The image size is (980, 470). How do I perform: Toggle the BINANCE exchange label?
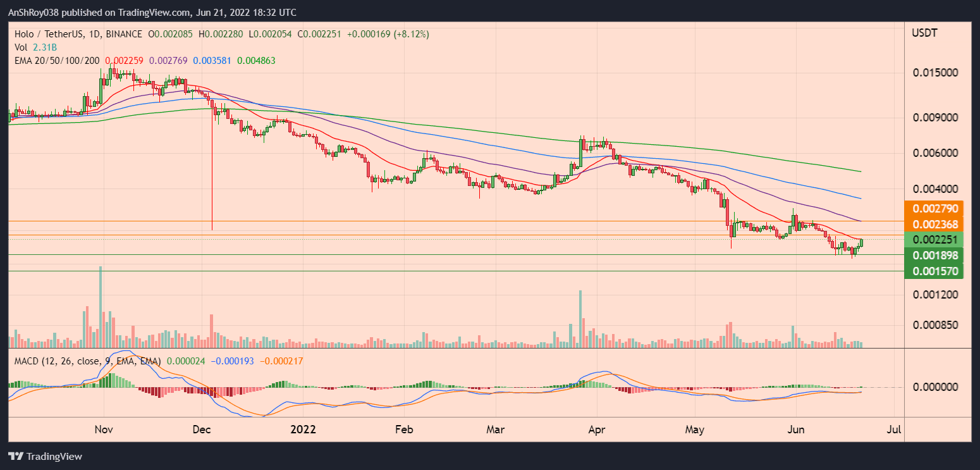click(x=124, y=34)
